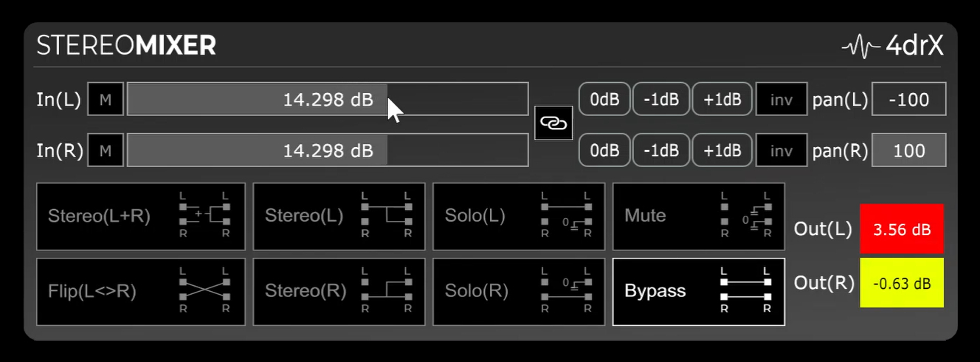The width and height of the screenshot is (980, 362).
Task: Click the red Out(L) level meter
Action: [901, 229]
